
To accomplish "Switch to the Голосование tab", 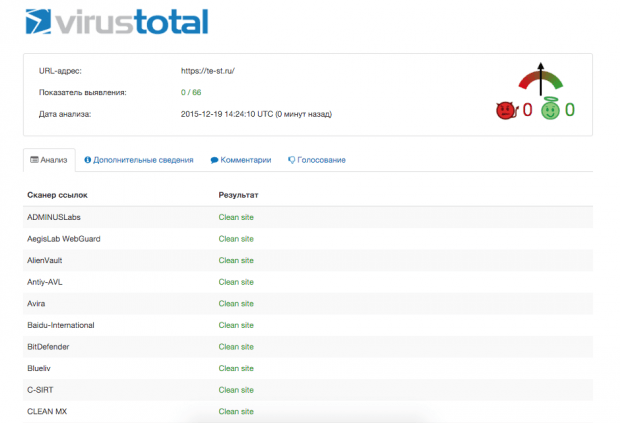I will click(x=317, y=160).
